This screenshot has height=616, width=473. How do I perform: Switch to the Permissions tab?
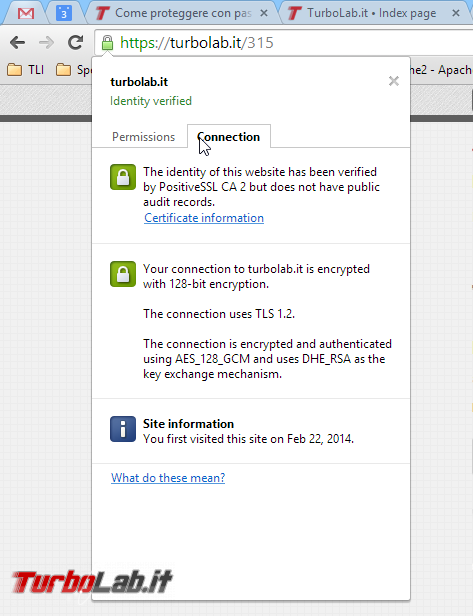143,137
